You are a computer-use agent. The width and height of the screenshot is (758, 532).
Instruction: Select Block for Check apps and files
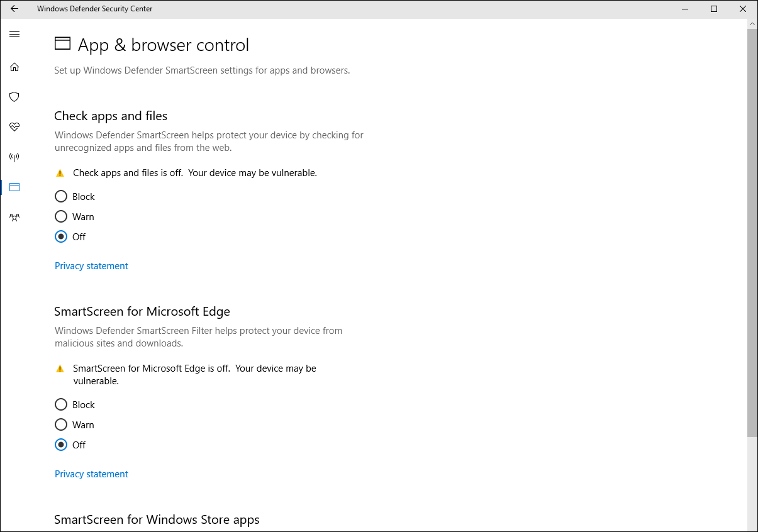(x=61, y=197)
